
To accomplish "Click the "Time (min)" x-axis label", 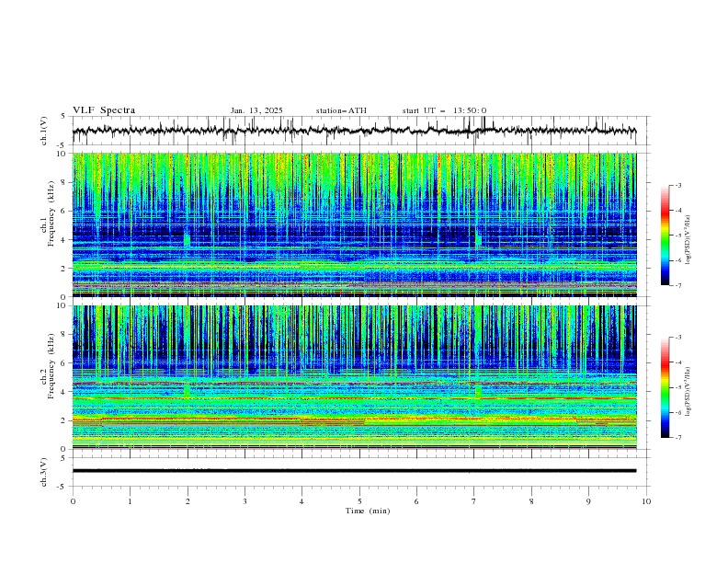I will pos(368,511).
